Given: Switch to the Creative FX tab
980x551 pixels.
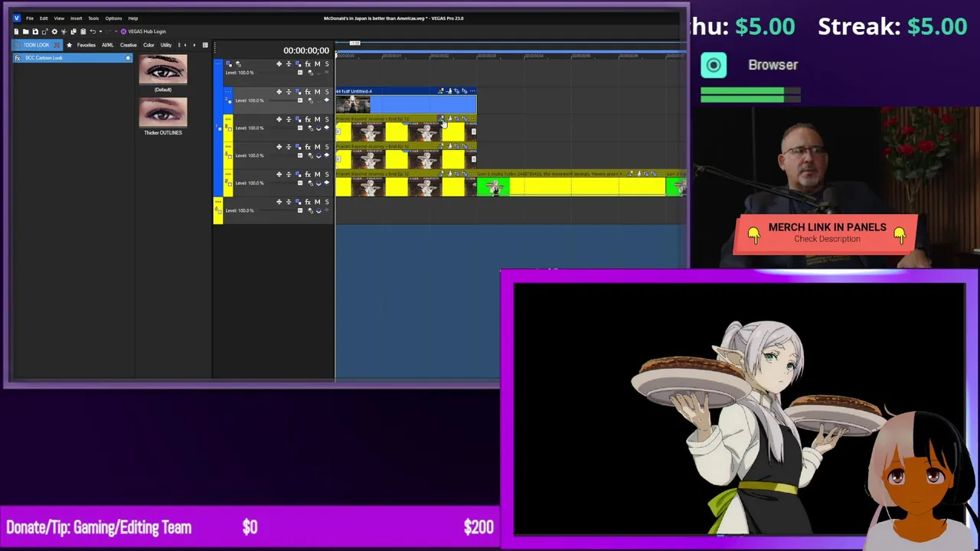Looking at the screenshot, I should click(x=129, y=45).
